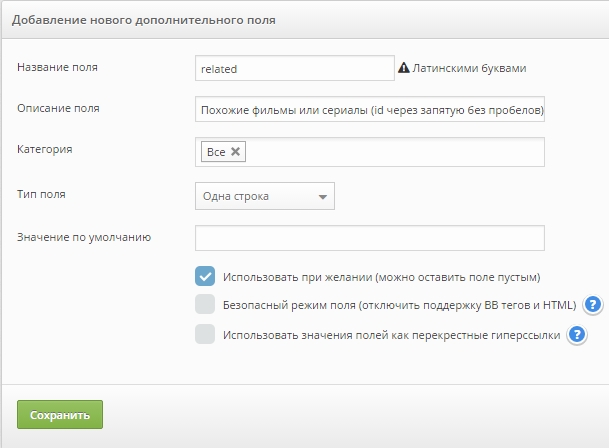
Task: Uncheck 'Использовать при желании' checkbox
Action: (205, 276)
